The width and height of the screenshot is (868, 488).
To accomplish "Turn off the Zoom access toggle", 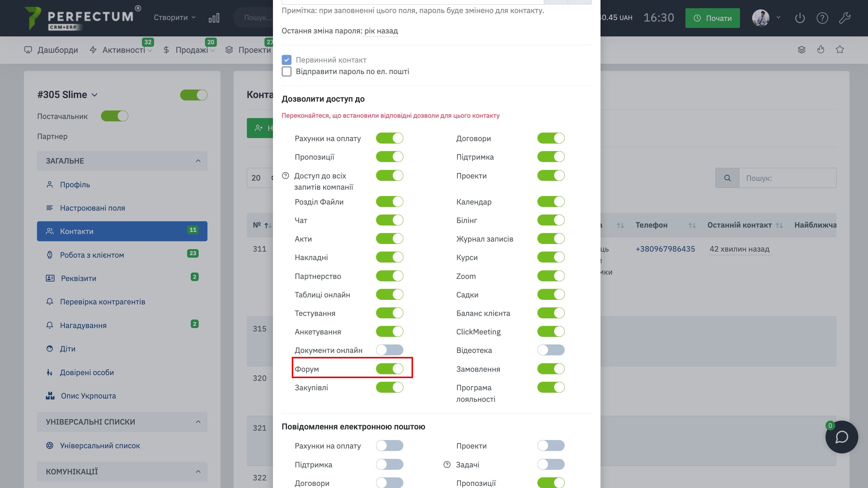I will pyautogui.click(x=551, y=276).
